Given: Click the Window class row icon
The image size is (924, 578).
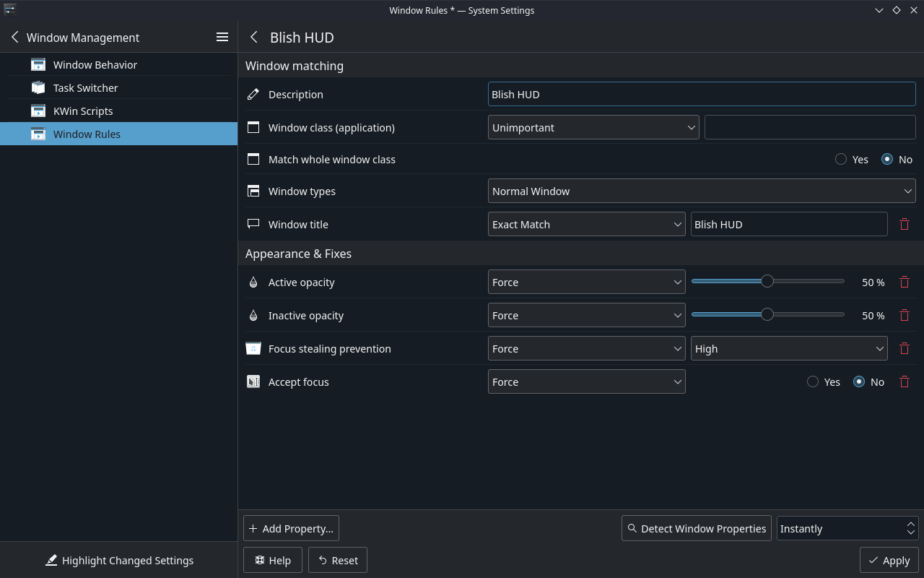Looking at the screenshot, I should pos(253,127).
